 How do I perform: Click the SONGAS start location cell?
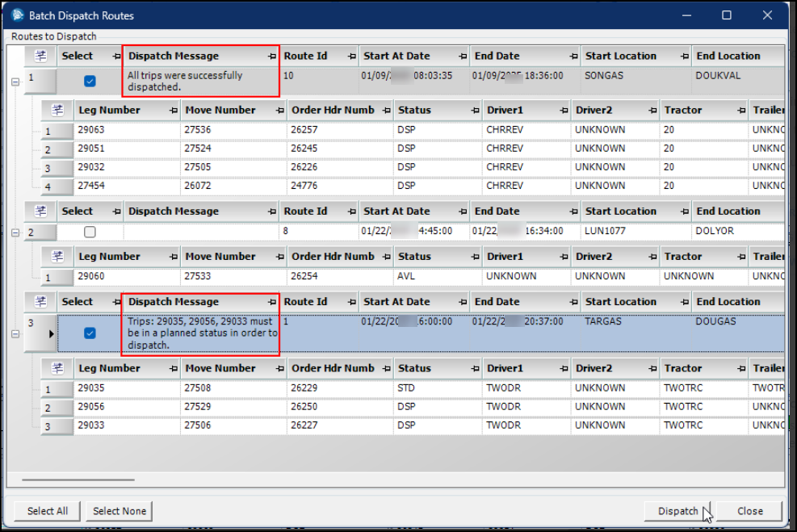tap(636, 82)
